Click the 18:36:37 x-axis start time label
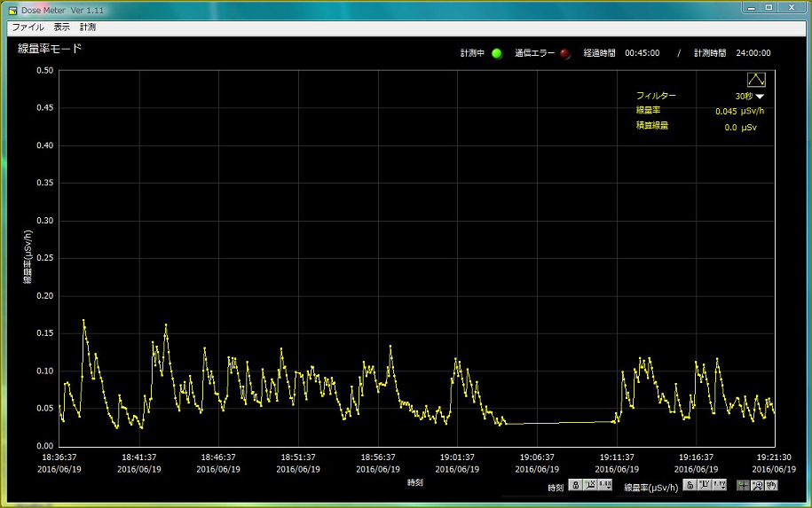Image resolution: width=812 pixels, height=508 pixels. tap(59, 457)
